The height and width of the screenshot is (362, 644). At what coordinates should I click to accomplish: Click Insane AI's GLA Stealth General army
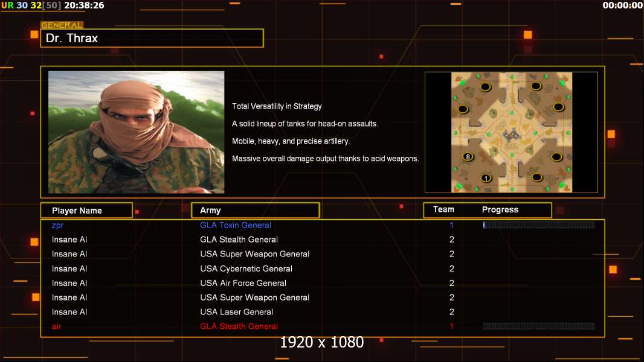239,240
